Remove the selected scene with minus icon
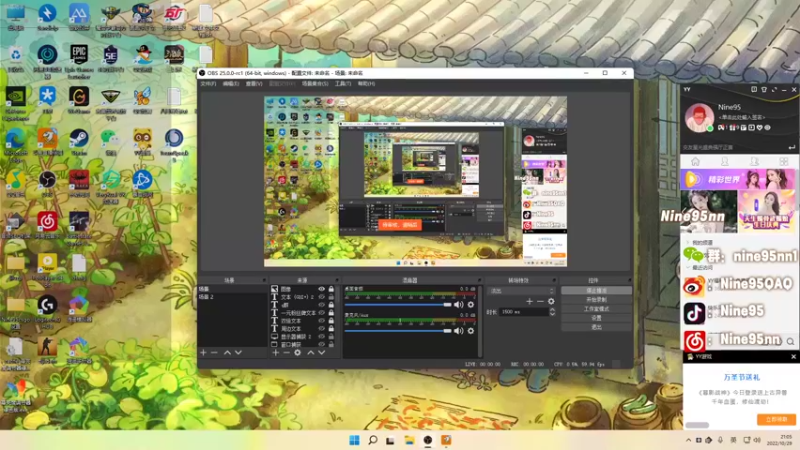 [214, 353]
